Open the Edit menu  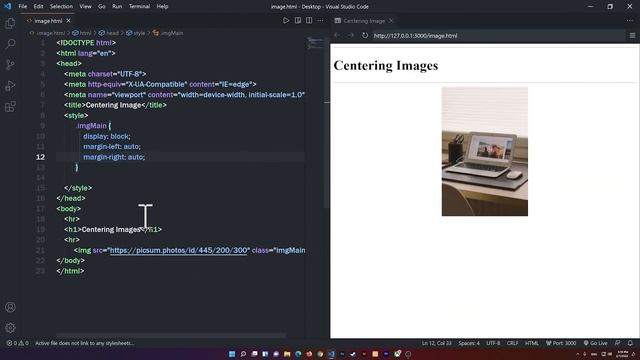pyautogui.click(x=38, y=7)
